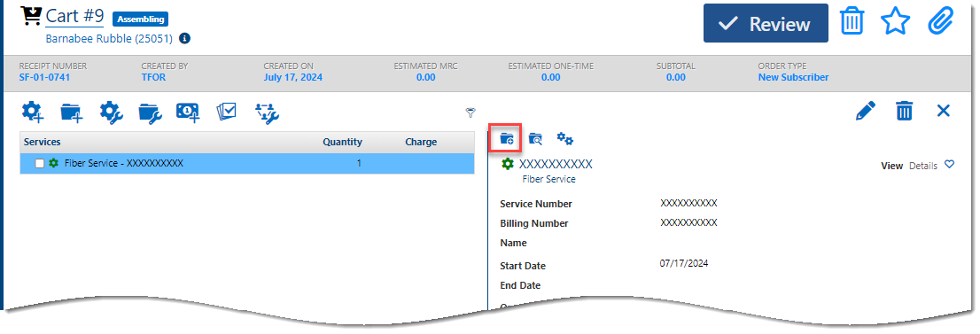Click the shopping cart icon beside Cart #9
980x334 pixels.
[31, 15]
